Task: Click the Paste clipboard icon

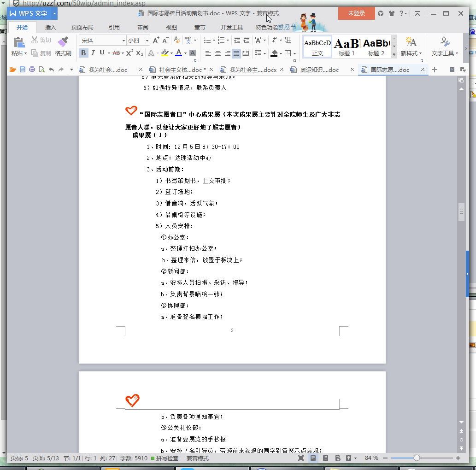Action: [19, 42]
